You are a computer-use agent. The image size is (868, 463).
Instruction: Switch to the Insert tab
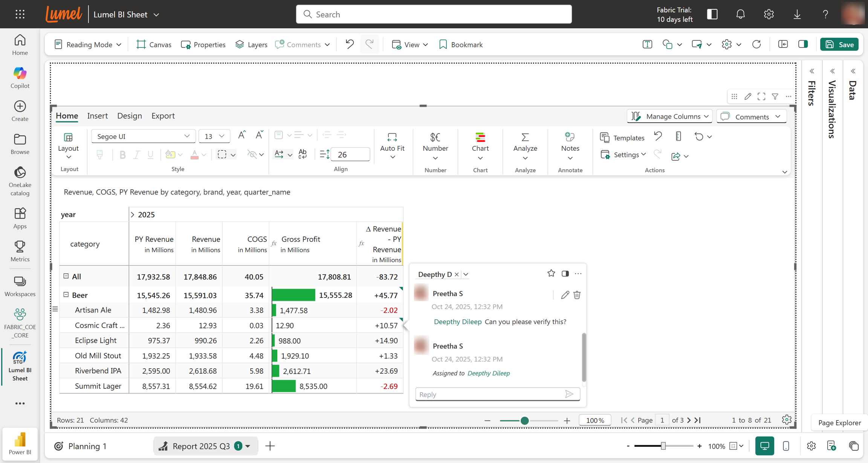pos(97,116)
